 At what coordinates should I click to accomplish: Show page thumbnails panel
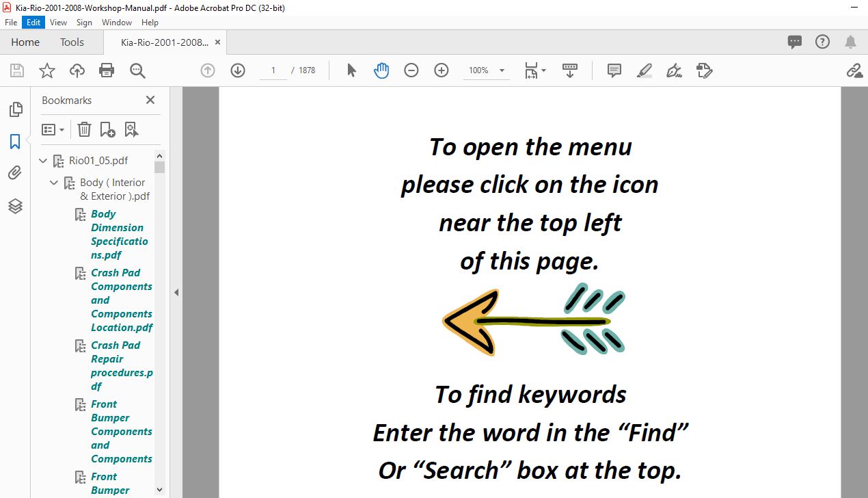[15, 109]
